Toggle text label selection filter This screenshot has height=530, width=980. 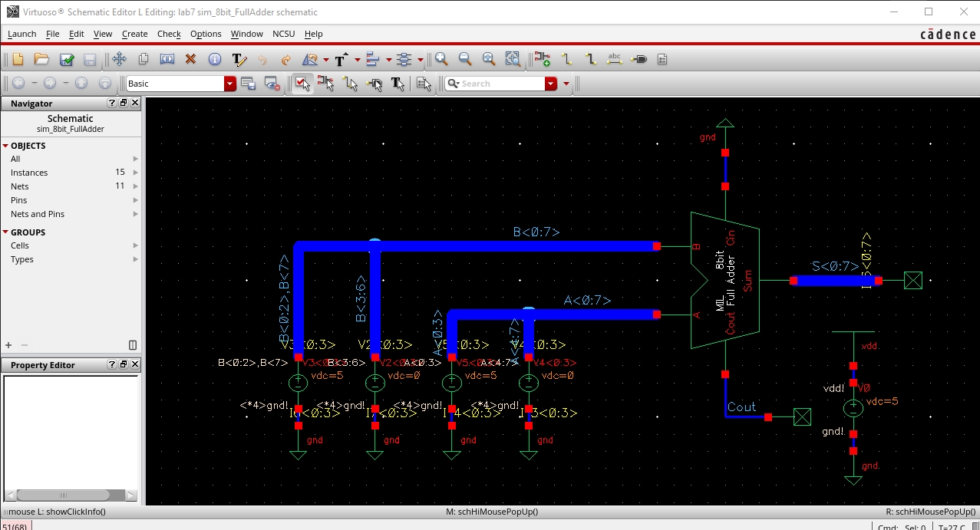coord(398,84)
